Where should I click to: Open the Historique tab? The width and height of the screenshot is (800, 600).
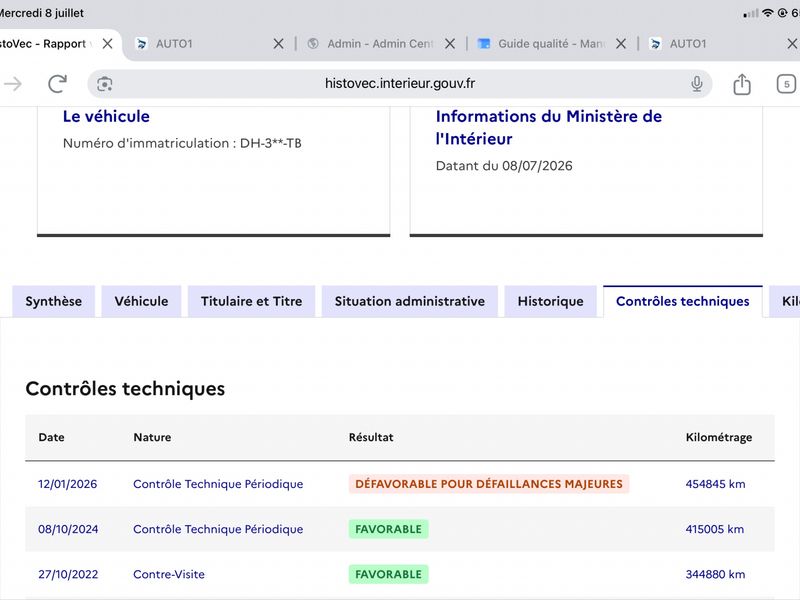tap(551, 302)
